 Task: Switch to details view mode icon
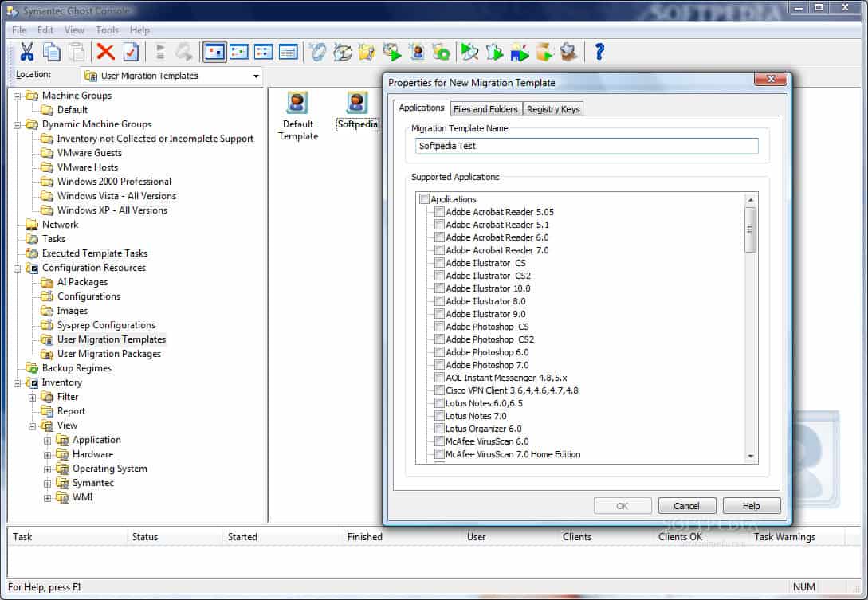pyautogui.click(x=288, y=52)
